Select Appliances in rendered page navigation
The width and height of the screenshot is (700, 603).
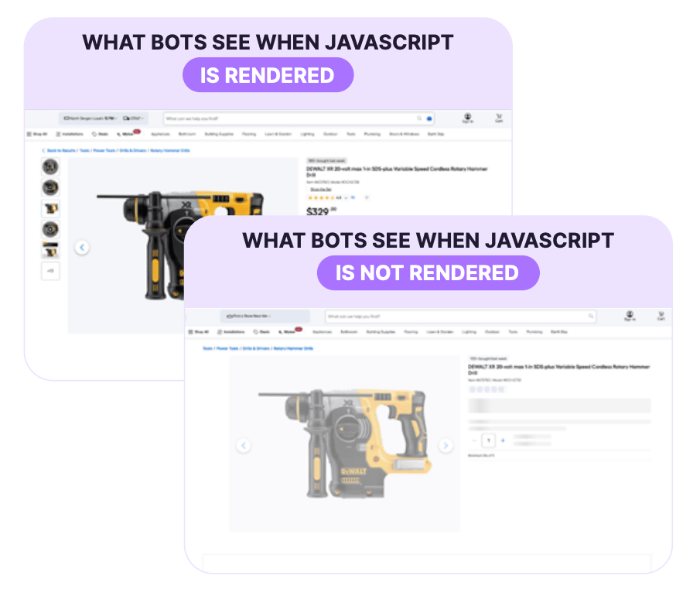coord(160,134)
